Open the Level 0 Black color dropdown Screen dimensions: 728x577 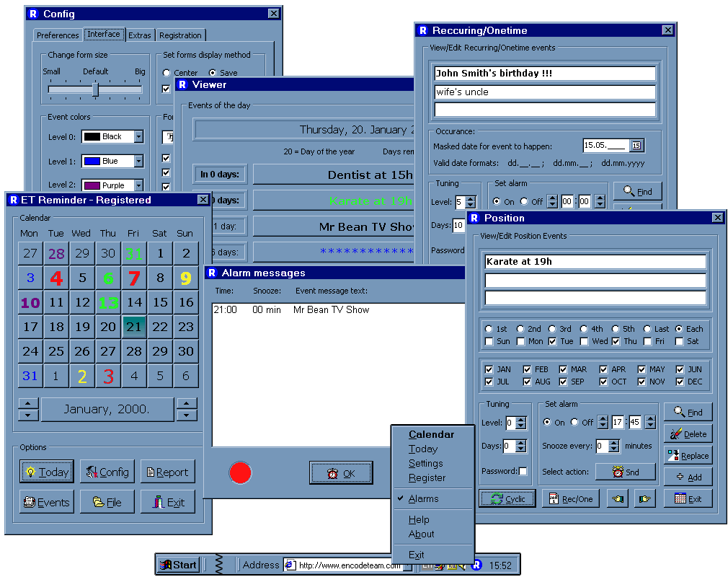(138, 136)
